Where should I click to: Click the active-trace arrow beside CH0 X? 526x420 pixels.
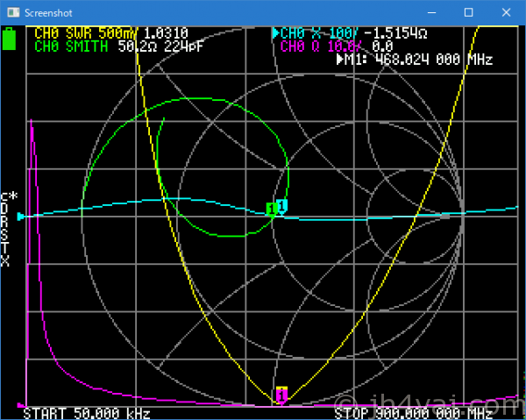coord(275,33)
